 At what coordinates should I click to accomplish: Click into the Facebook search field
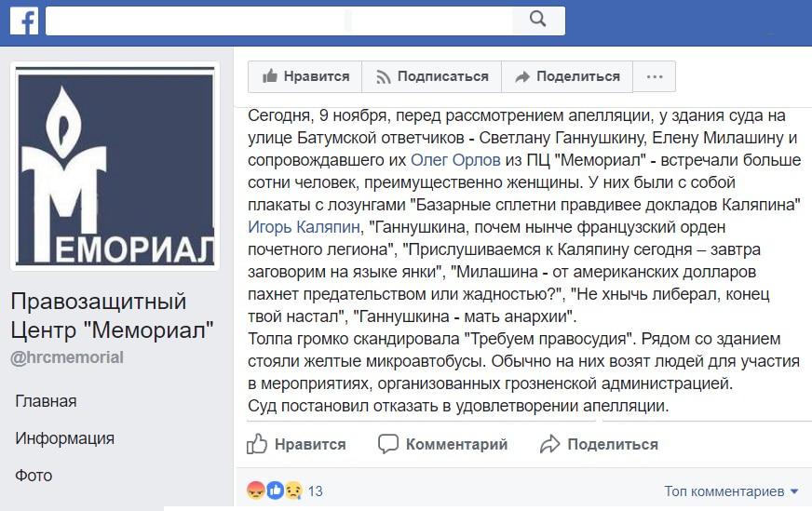[279, 19]
